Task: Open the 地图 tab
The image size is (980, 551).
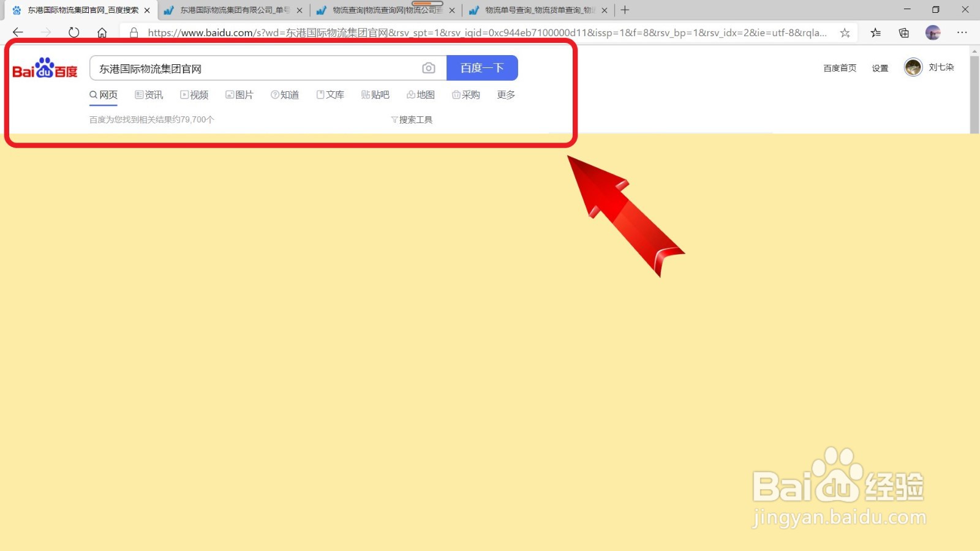Action: pos(421,95)
